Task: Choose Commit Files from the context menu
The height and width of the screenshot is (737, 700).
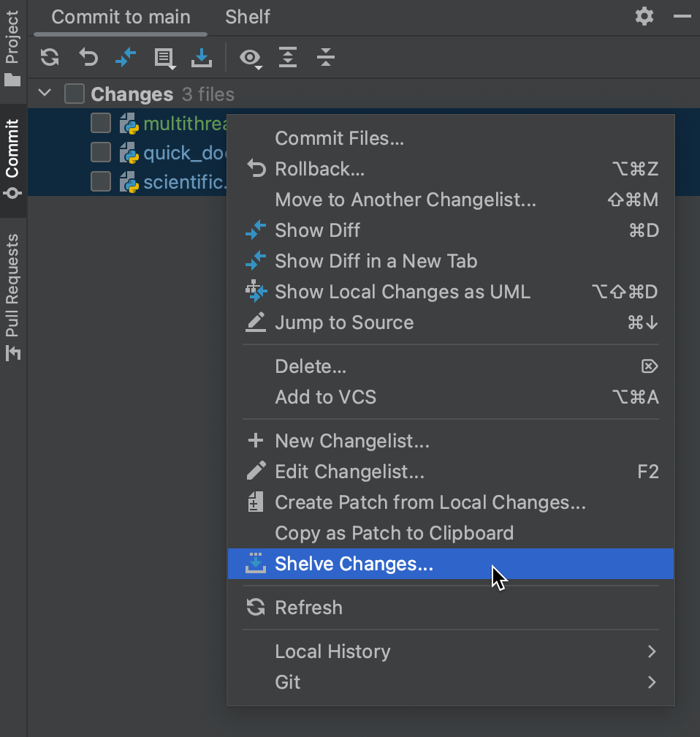Action: [339, 138]
